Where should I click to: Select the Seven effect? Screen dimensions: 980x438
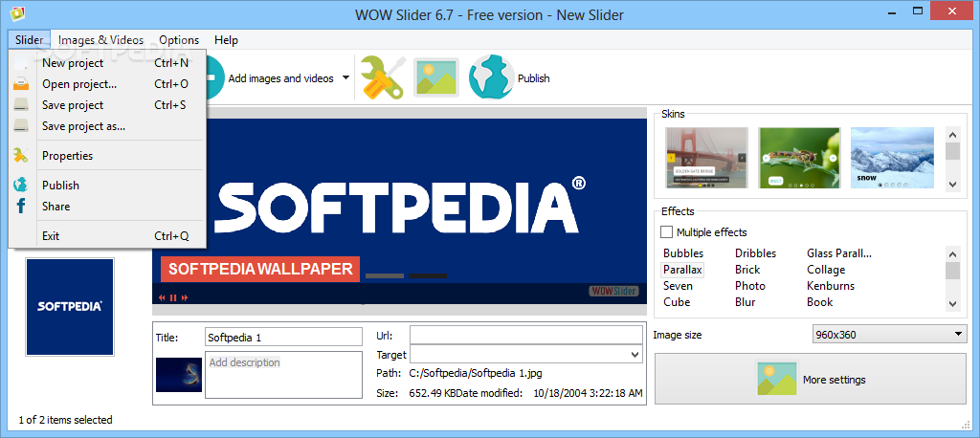[x=678, y=286]
